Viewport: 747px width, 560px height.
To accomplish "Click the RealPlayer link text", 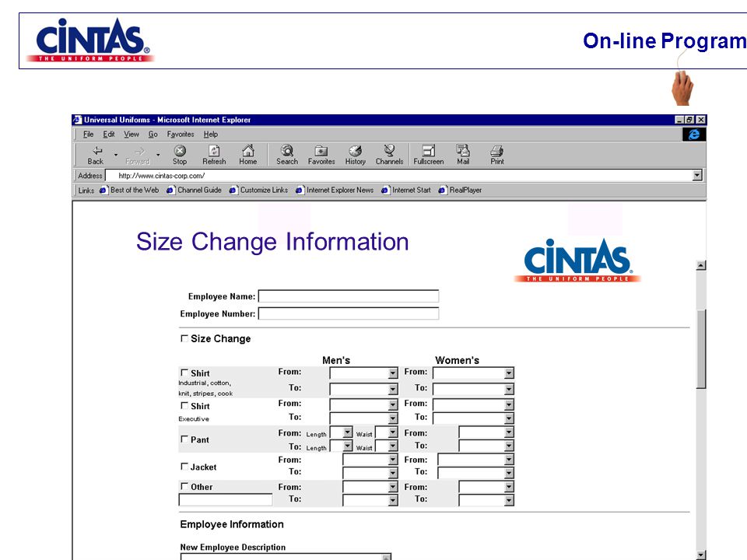I will pyautogui.click(x=465, y=190).
